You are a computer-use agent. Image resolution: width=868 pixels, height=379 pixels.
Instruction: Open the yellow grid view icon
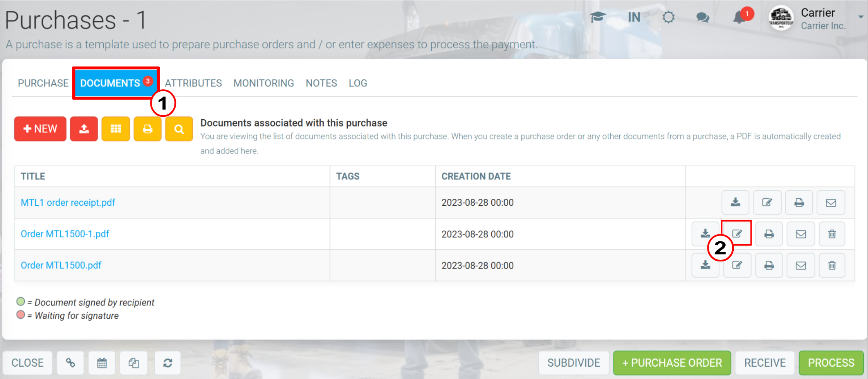(116, 129)
